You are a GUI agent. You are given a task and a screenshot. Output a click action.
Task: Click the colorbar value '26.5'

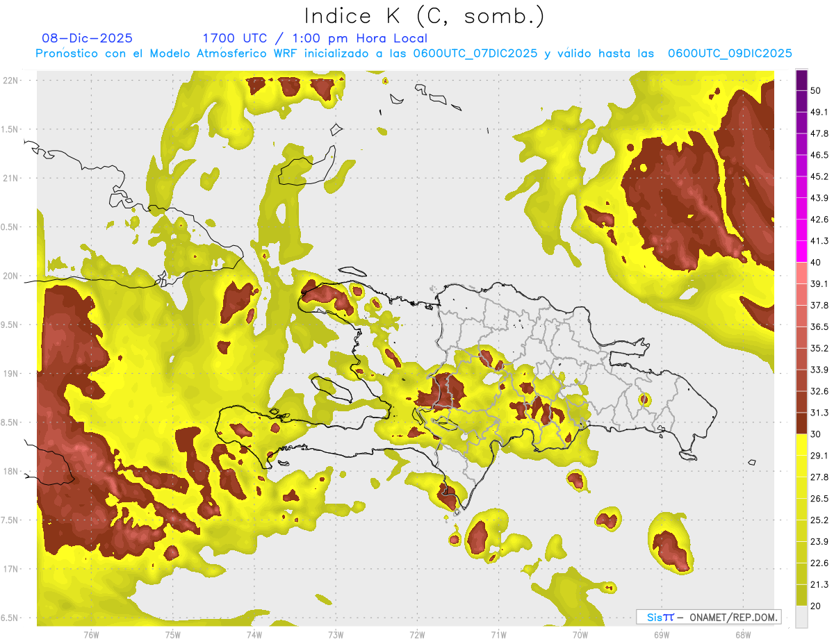pos(819,499)
